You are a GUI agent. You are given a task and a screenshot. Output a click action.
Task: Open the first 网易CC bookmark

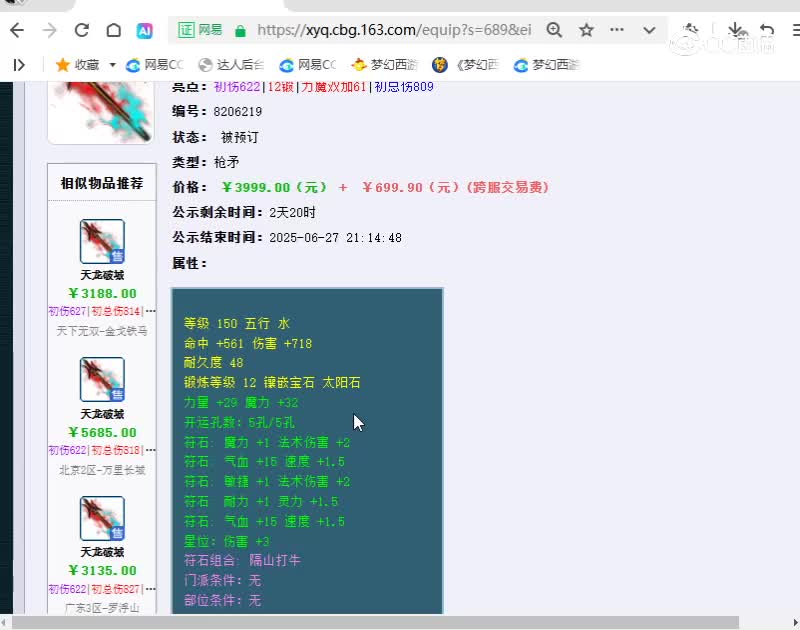pos(154,65)
